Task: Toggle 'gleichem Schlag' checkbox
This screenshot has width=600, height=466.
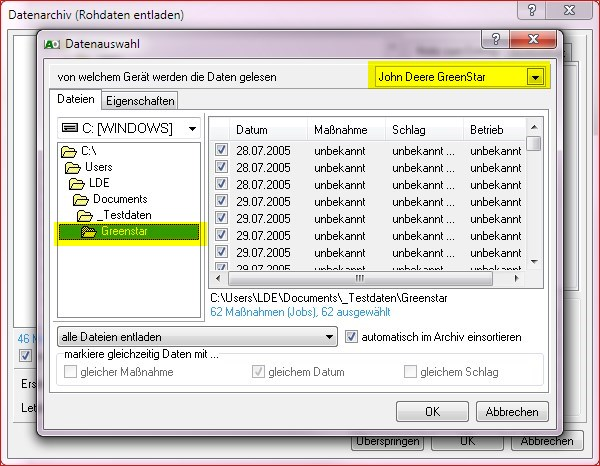Action: (410, 372)
